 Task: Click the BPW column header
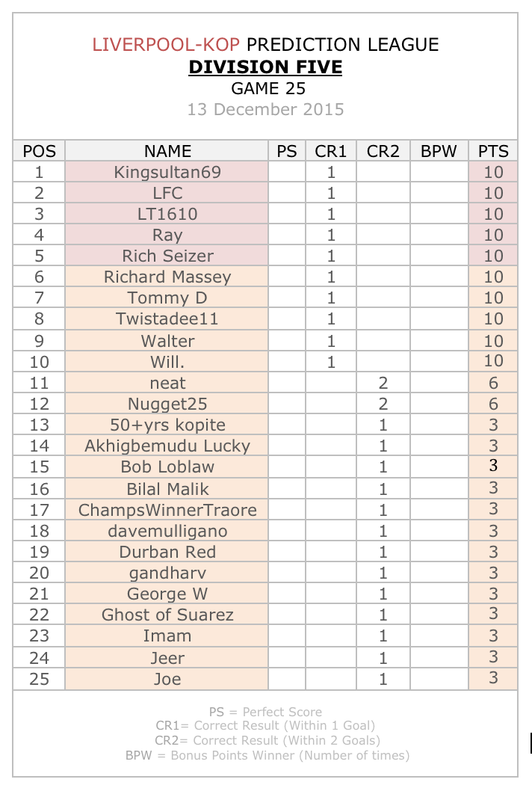439,151
